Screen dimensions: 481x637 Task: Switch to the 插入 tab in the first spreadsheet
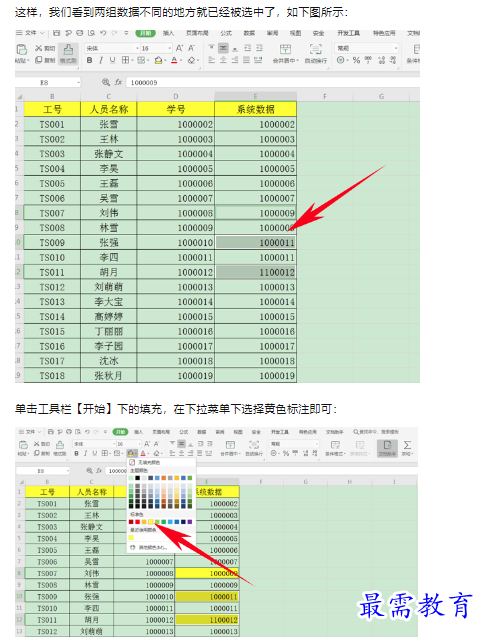click(168, 33)
